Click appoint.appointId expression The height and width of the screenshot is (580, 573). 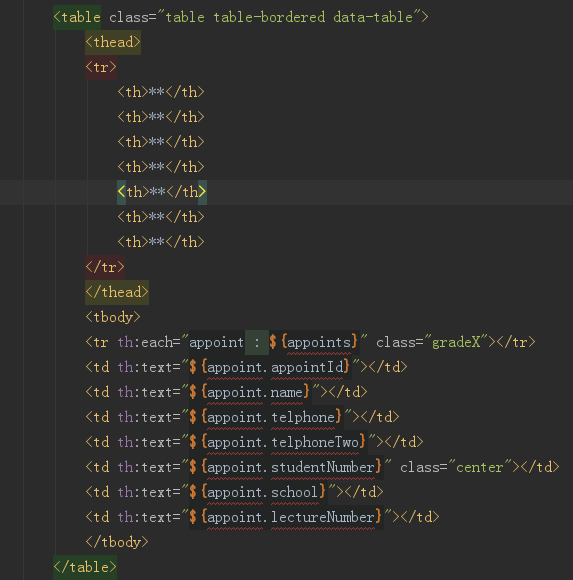269,367
